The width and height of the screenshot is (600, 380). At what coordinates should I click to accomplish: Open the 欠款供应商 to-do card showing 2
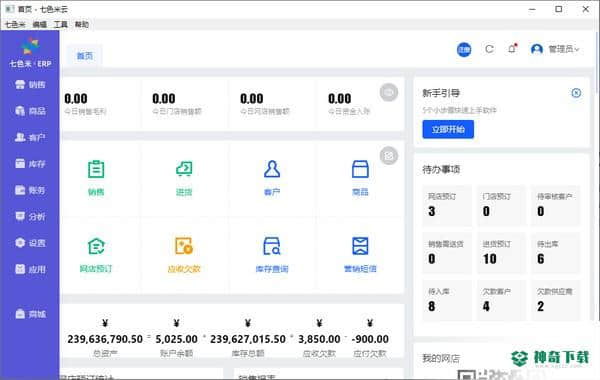pos(556,301)
